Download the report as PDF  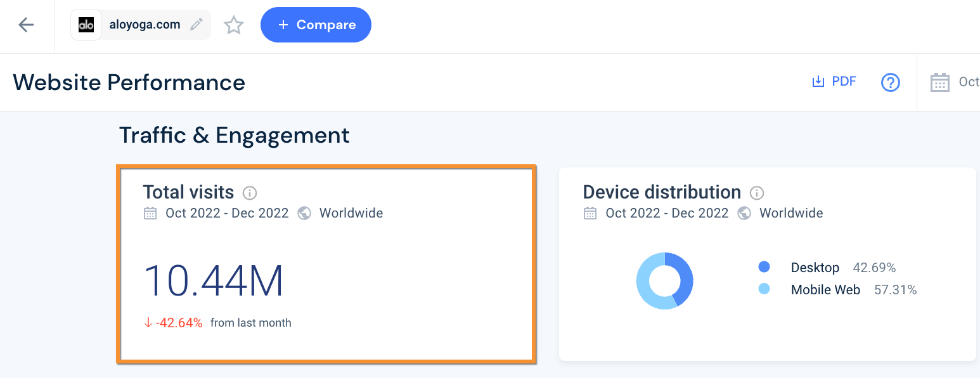pos(834,82)
